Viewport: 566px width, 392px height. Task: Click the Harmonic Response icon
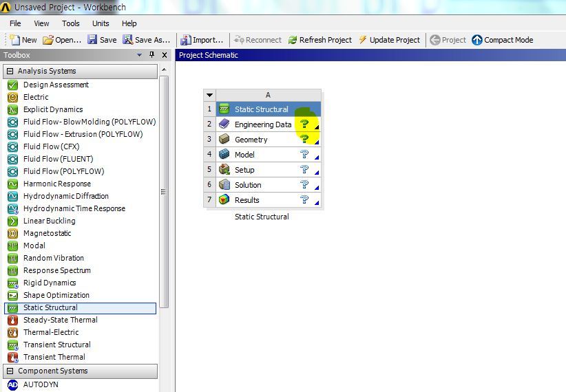(12, 184)
